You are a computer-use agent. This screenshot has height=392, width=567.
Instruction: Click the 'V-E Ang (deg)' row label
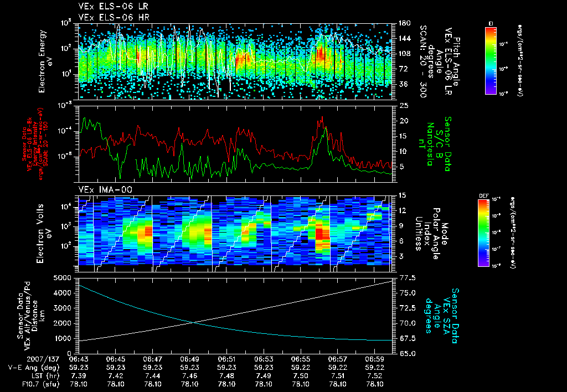click(x=33, y=368)
